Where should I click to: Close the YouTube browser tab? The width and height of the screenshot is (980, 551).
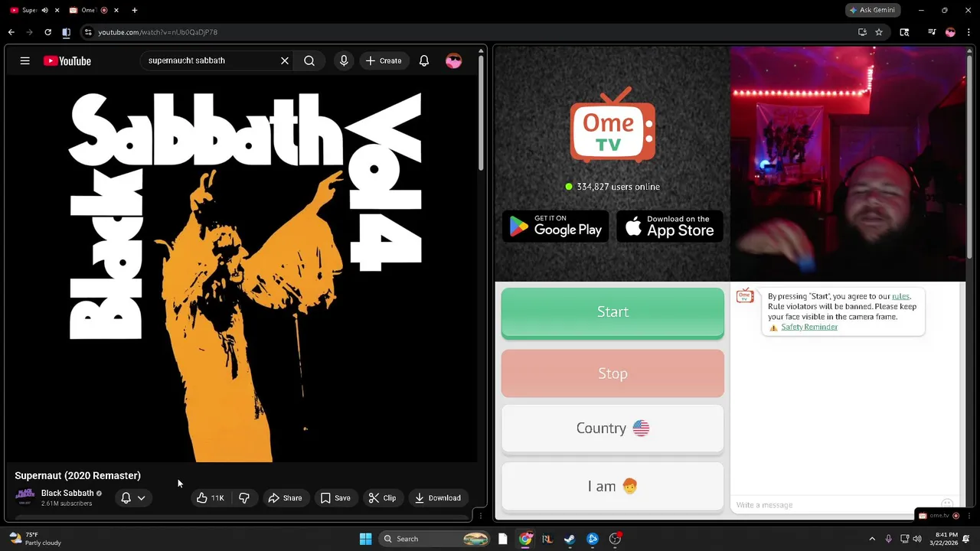(57, 10)
